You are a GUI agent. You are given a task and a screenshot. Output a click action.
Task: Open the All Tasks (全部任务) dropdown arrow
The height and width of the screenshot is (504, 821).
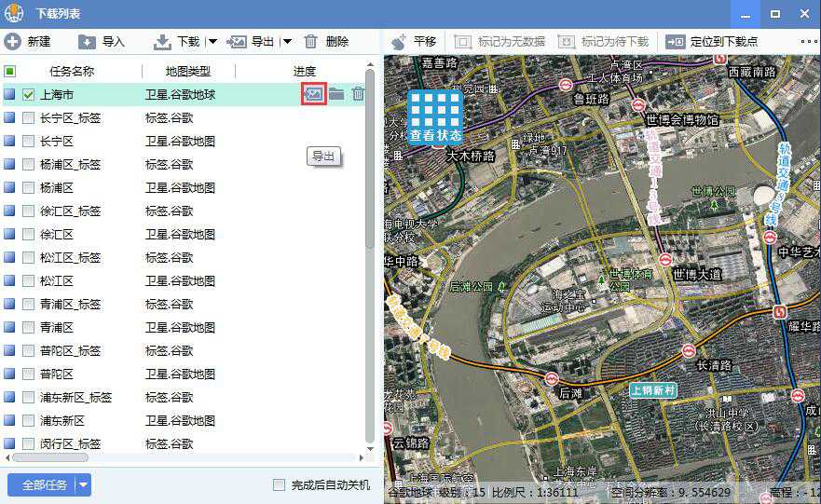(x=83, y=485)
